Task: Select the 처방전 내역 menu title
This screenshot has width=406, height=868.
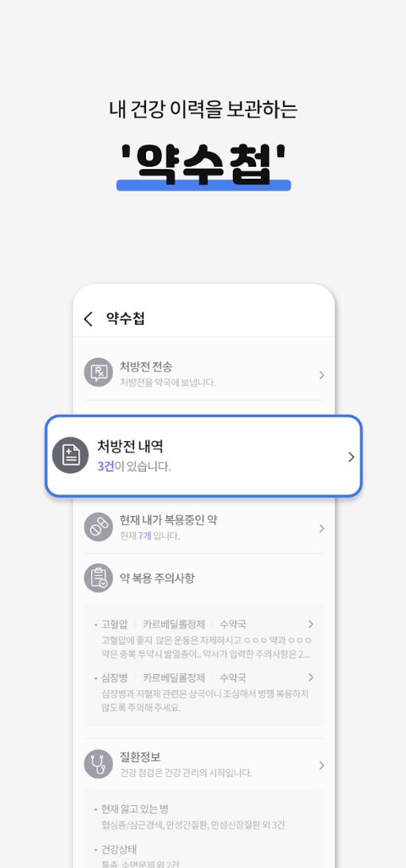Action: (x=130, y=446)
